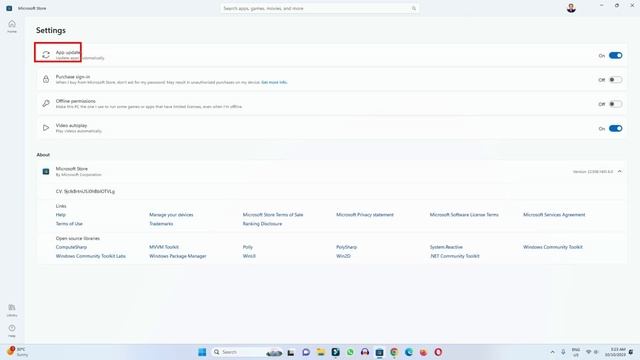Enable the Offline permissions toggle
The width and height of the screenshot is (640, 360).
(616, 104)
